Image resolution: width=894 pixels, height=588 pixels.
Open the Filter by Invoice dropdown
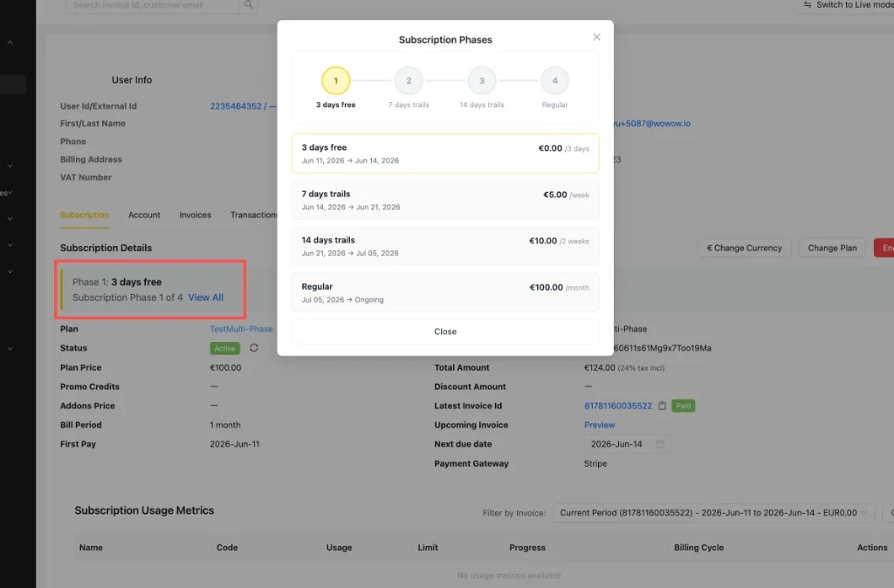click(x=714, y=513)
